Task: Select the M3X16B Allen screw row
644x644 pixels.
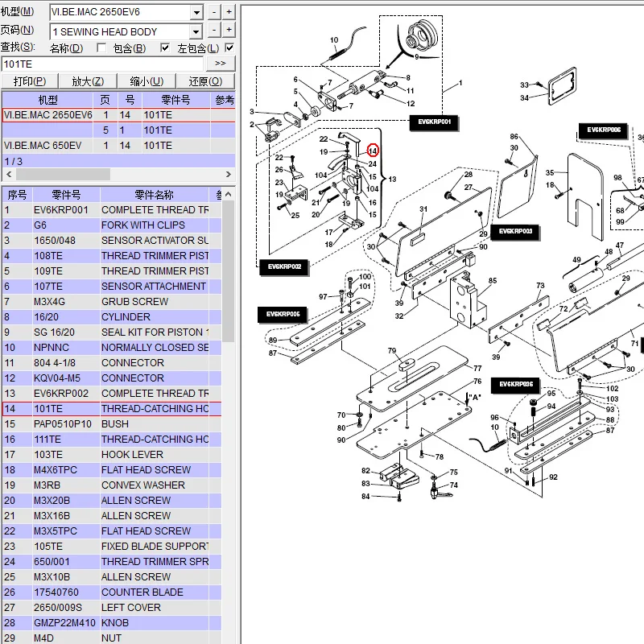Action: pyautogui.click(x=112, y=515)
